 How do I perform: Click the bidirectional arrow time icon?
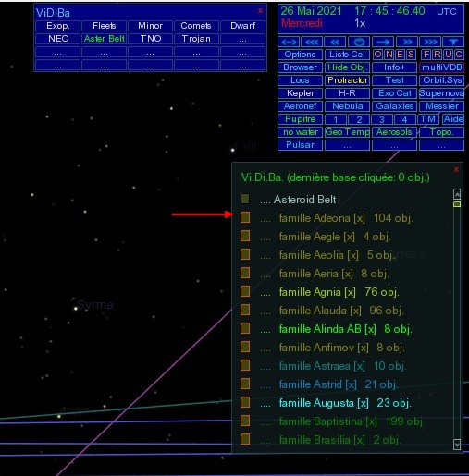pos(289,42)
